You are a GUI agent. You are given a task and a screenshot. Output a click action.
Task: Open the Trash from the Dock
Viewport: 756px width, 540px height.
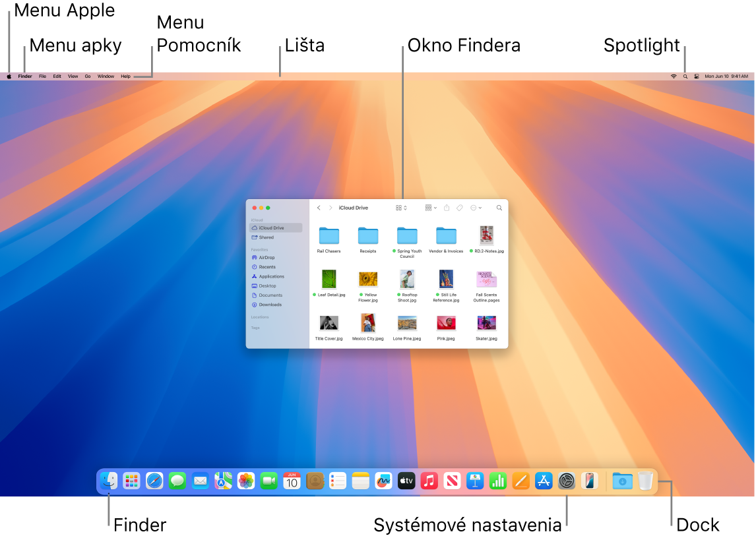[645, 481]
